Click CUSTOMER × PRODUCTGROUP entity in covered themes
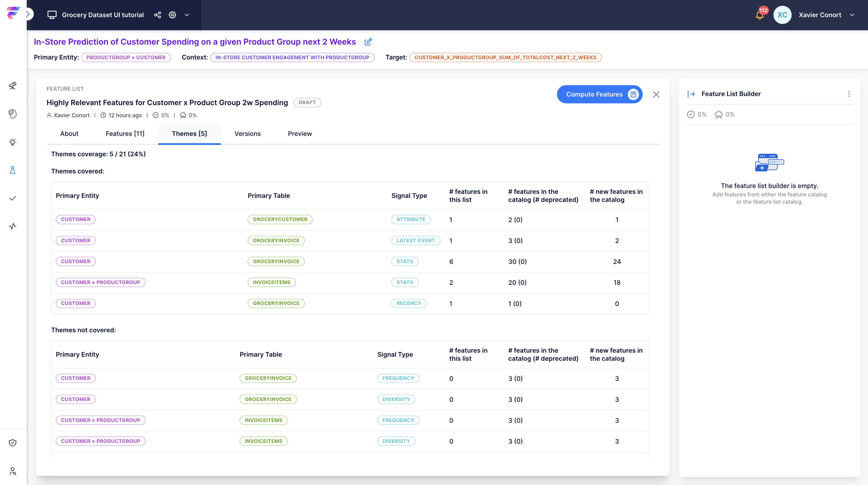 tap(100, 282)
